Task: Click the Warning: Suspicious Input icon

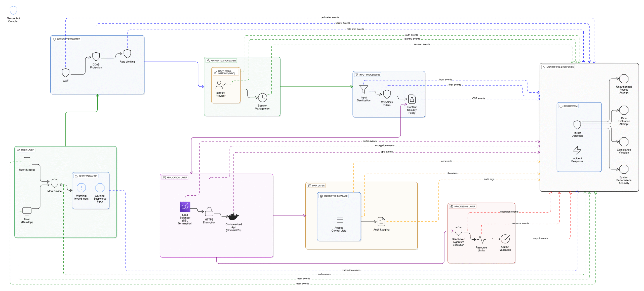Action: click(100, 188)
